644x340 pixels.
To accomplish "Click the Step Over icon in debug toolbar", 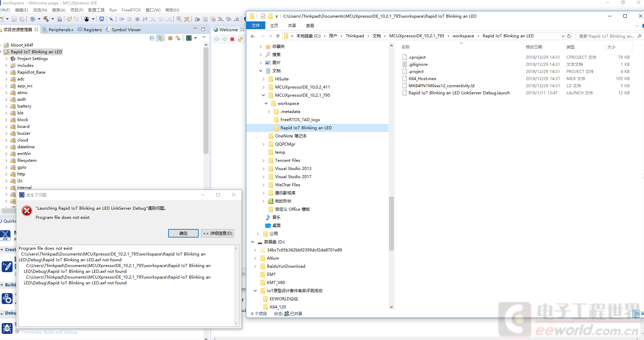I will [161, 19].
